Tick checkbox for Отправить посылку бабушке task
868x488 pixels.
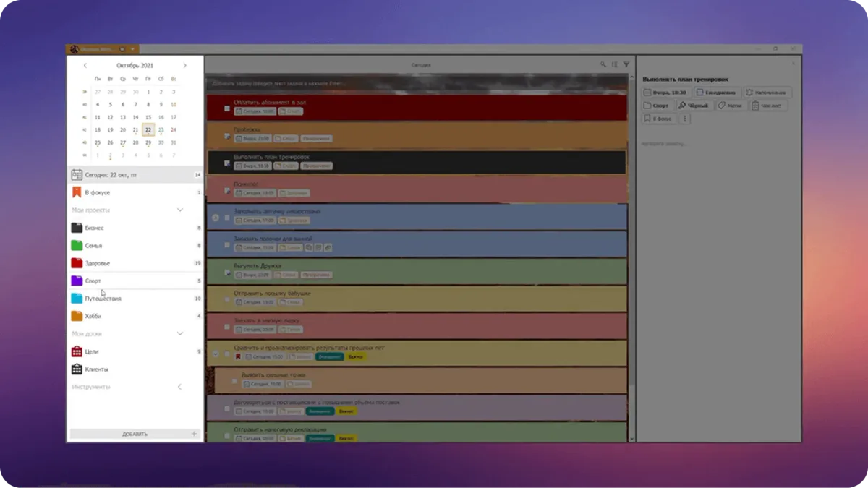[x=227, y=299]
